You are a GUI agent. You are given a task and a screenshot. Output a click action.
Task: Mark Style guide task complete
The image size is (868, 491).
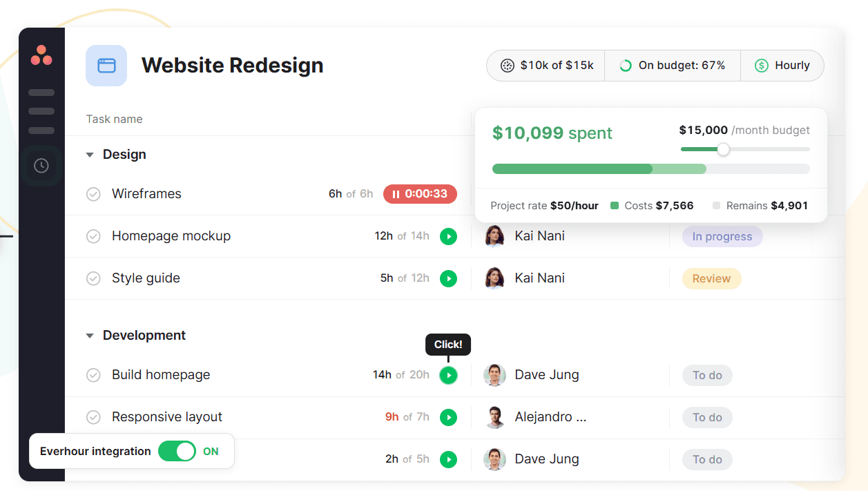(93, 278)
